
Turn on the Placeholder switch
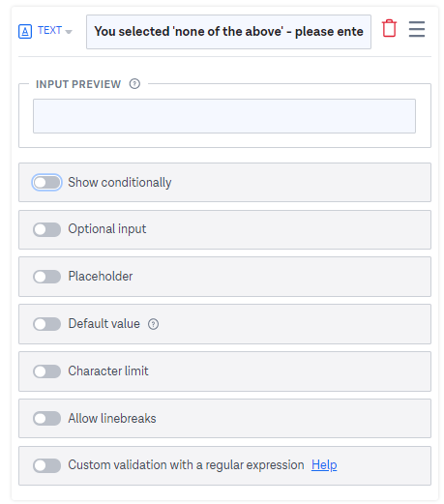[x=46, y=277]
